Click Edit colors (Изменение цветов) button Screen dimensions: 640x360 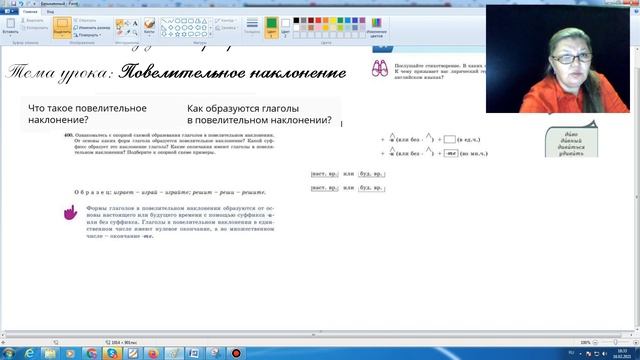(376, 27)
